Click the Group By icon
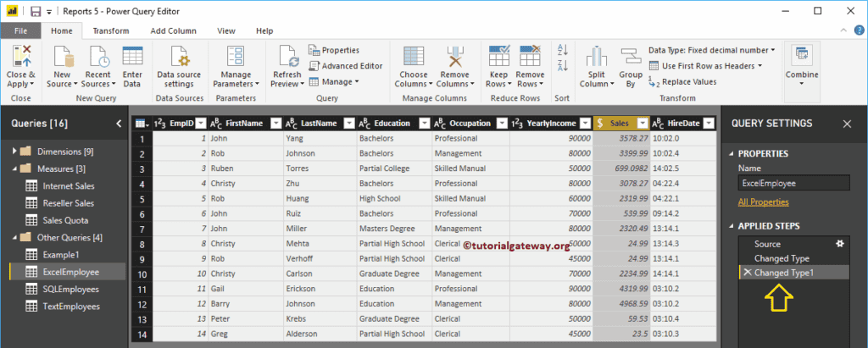This screenshot has height=348, width=868. coord(630,57)
